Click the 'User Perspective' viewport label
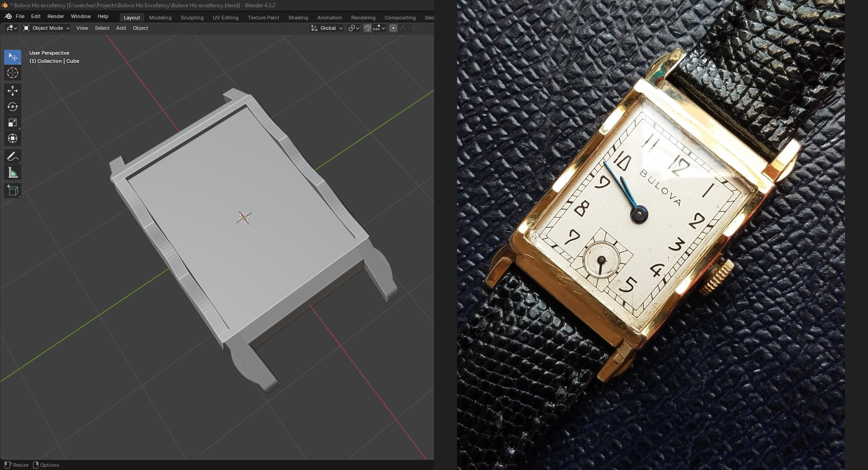The width and height of the screenshot is (868, 470). (x=49, y=53)
